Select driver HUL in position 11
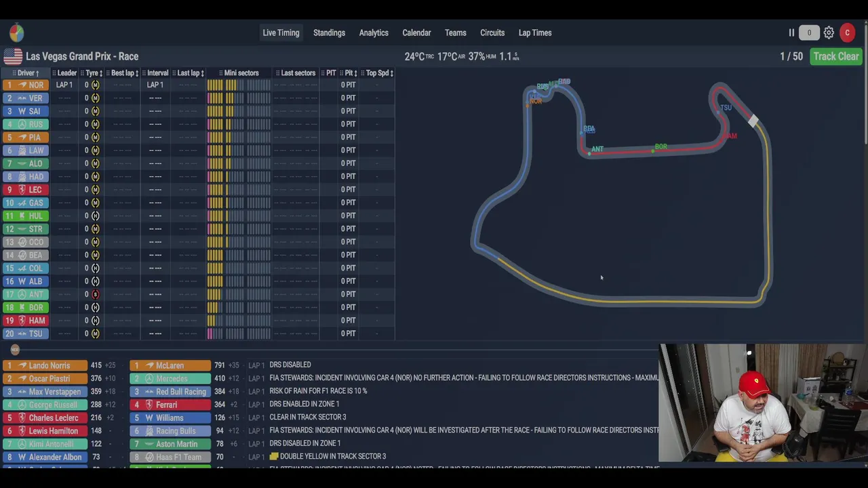This screenshot has width=868, height=488. (25, 216)
